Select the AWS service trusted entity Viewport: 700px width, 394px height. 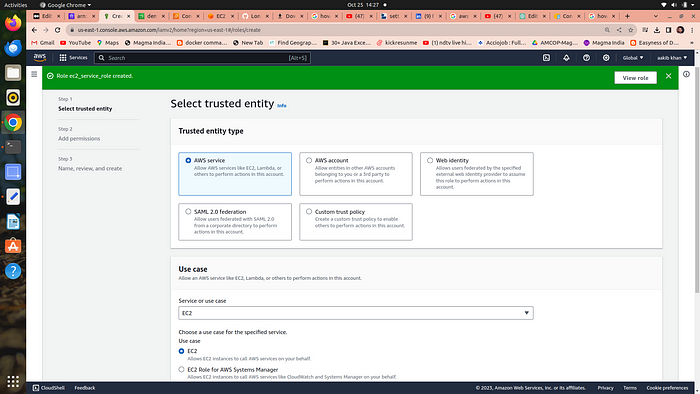point(235,174)
